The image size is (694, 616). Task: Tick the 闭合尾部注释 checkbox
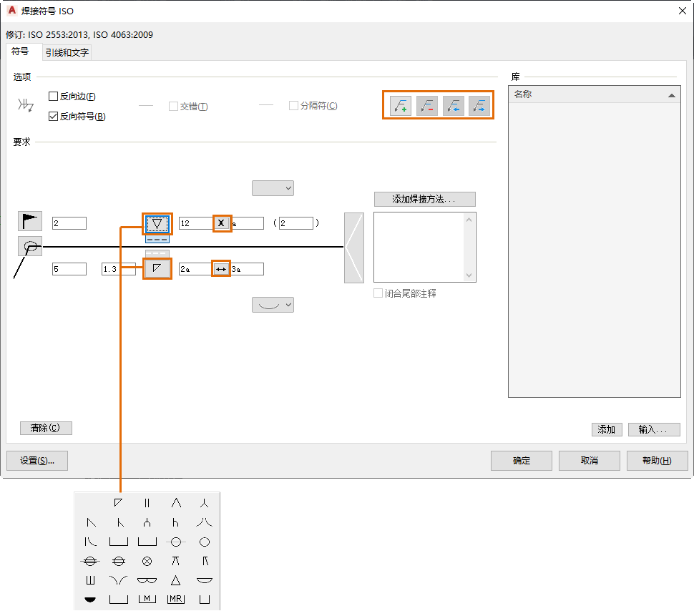point(378,293)
